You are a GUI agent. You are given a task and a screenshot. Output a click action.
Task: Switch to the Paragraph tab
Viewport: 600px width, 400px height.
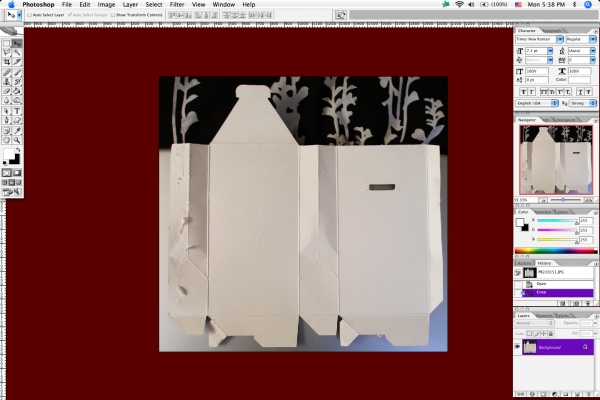[552, 31]
